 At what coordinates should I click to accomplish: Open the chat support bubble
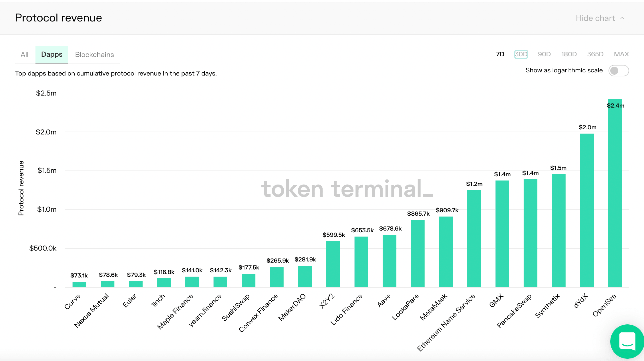[627, 342]
